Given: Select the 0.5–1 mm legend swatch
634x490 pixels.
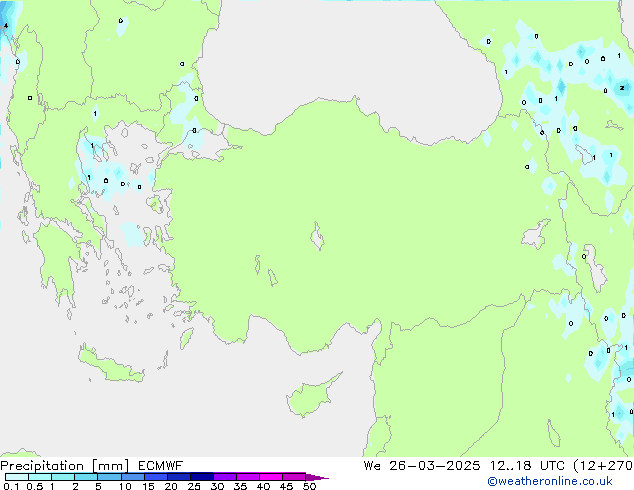Looking at the screenshot, I should point(40,477).
